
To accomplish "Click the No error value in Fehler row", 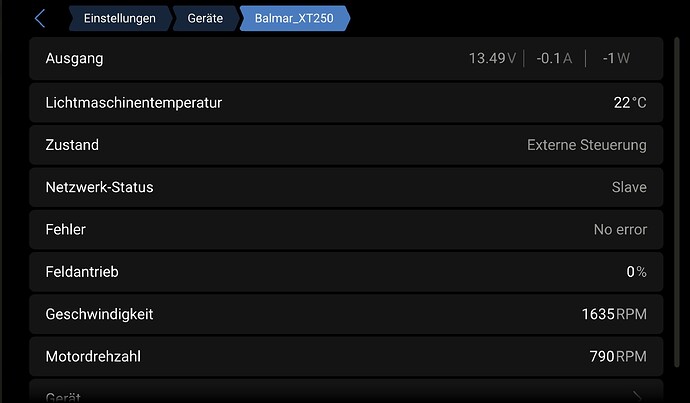I will tap(620, 230).
